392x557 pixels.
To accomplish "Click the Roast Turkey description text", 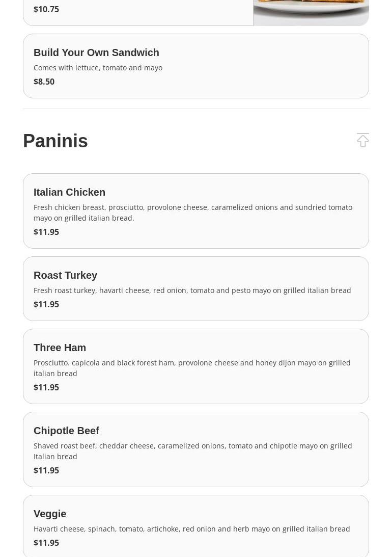I will (192, 290).
